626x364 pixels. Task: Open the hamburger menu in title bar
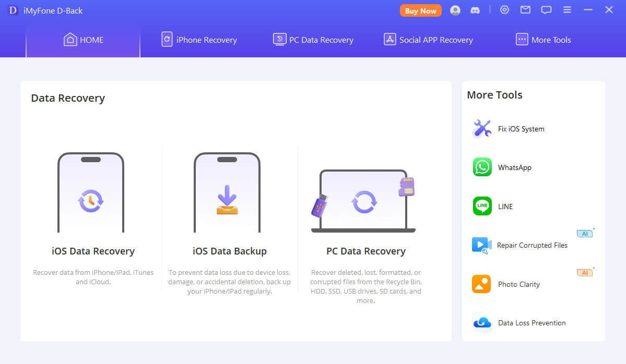pos(567,10)
